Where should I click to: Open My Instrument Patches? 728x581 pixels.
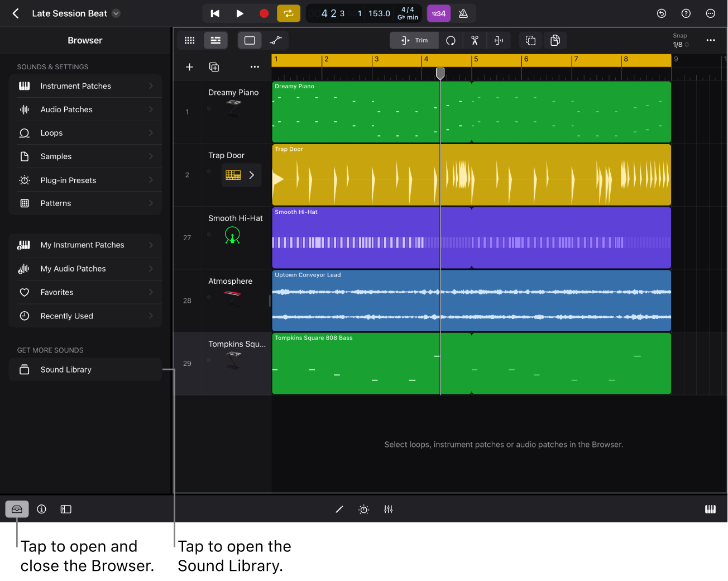point(85,245)
